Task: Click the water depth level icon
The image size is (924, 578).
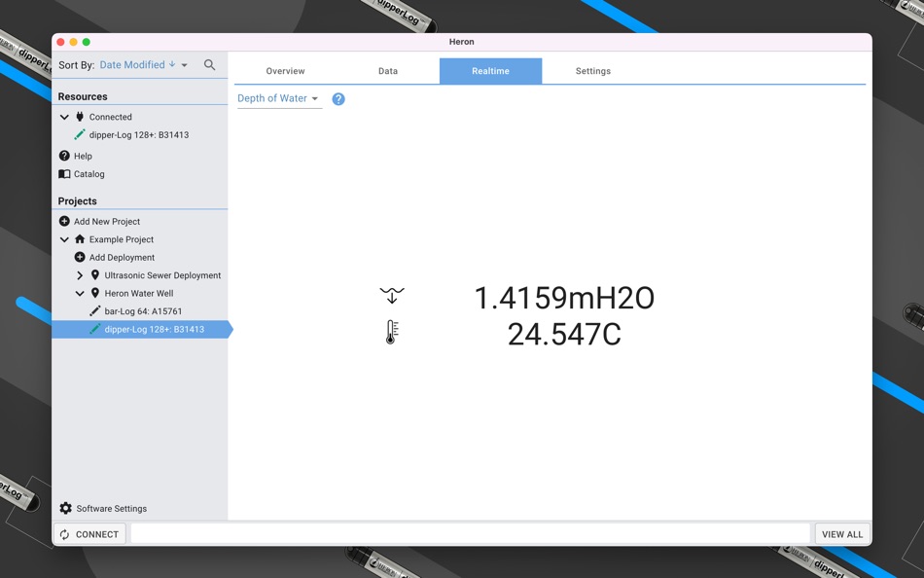Action: 392,295
